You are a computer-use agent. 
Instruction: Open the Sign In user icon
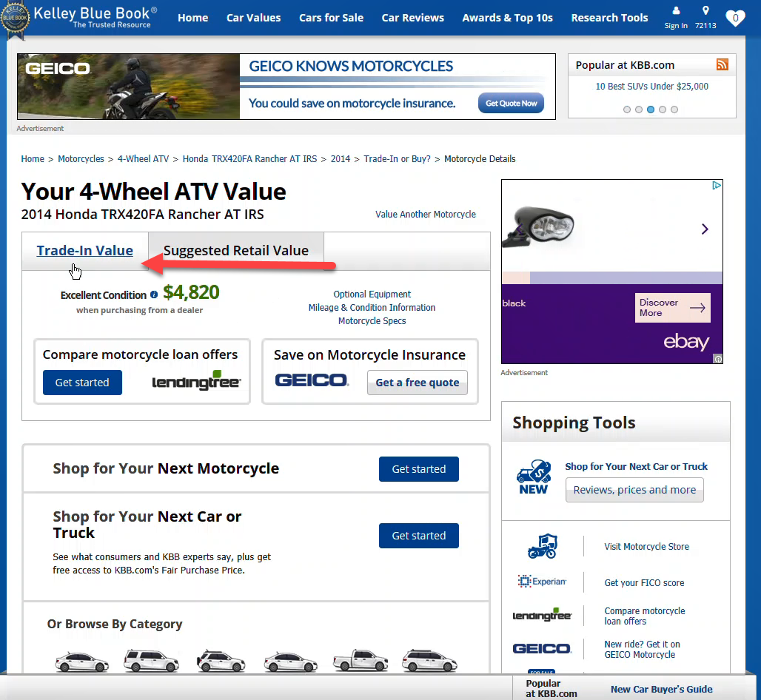(x=676, y=10)
